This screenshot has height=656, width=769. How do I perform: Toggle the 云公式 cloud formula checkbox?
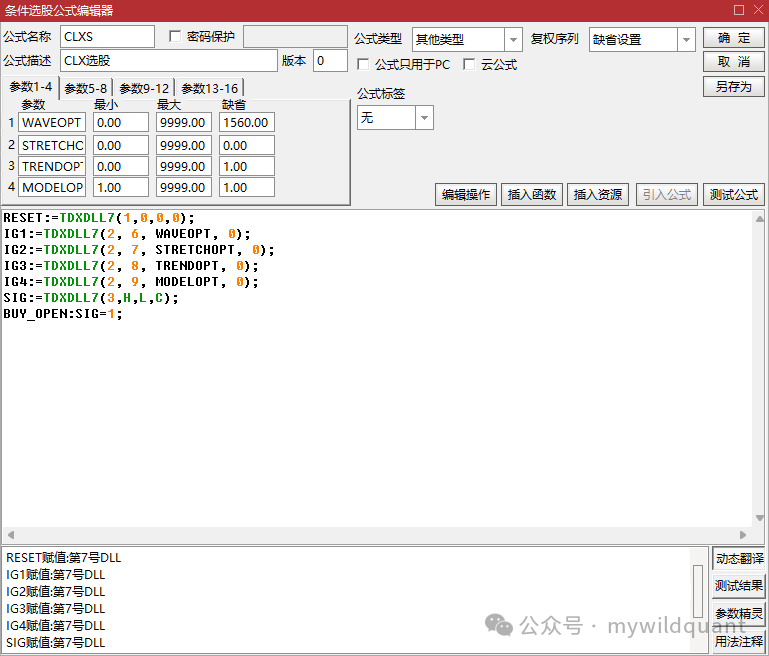(469, 64)
